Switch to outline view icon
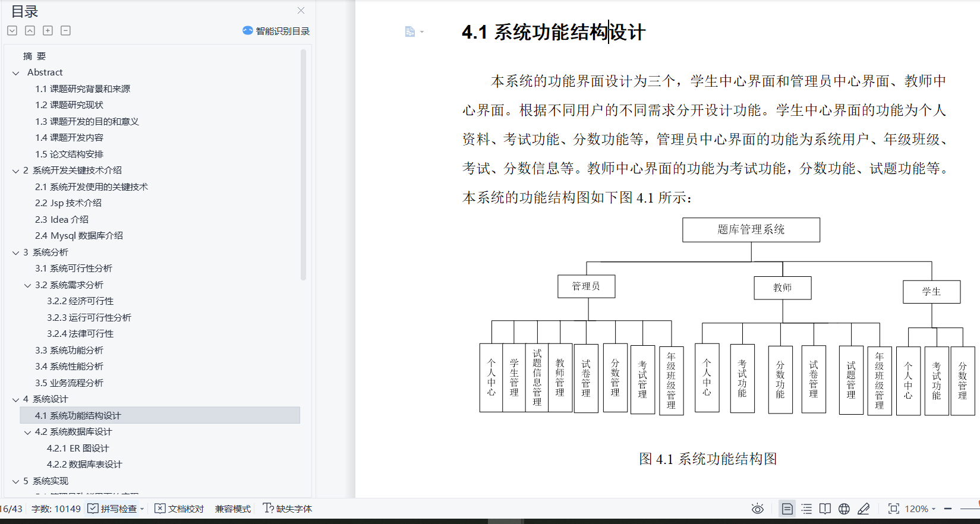The image size is (980, 524). tap(806, 509)
